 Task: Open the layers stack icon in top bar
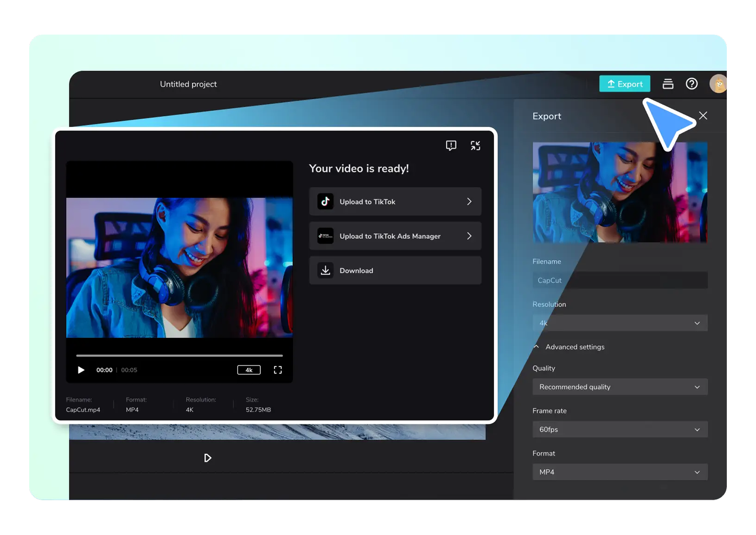point(668,84)
